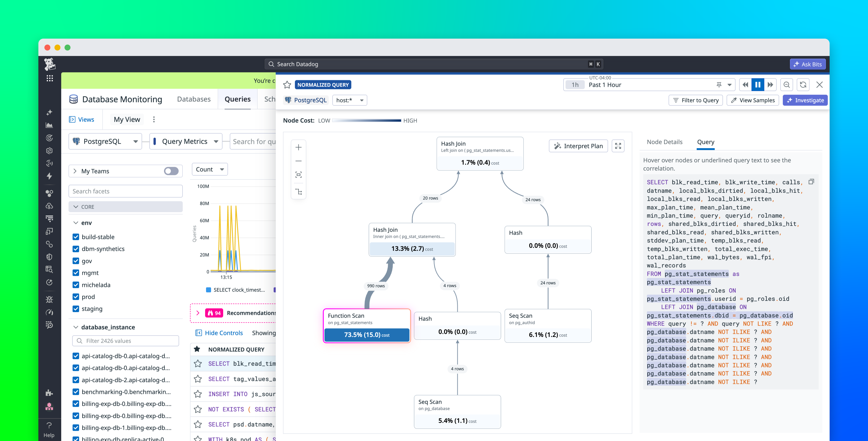Open the Count dropdown
This screenshot has width=868, height=441.
(x=210, y=169)
